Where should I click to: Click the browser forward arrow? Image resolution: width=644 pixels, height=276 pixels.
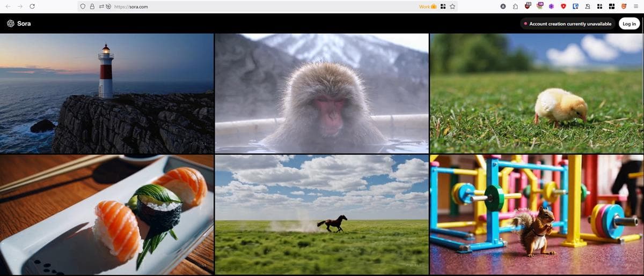[20, 6]
